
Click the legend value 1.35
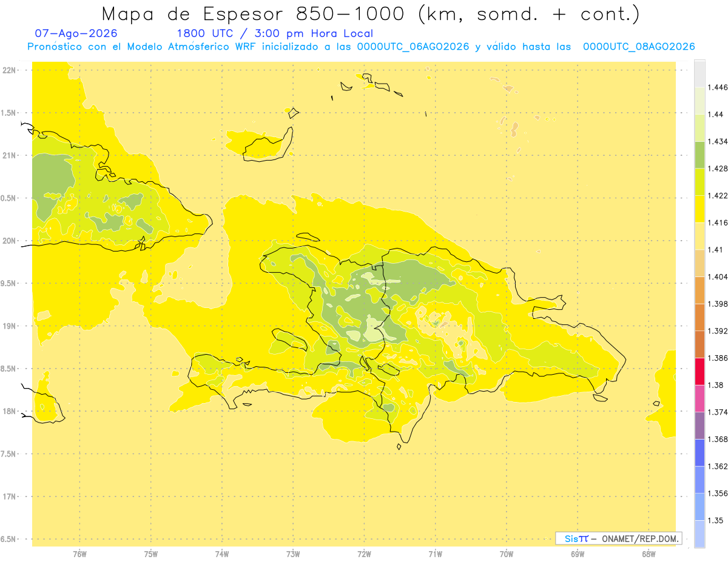coord(716,520)
